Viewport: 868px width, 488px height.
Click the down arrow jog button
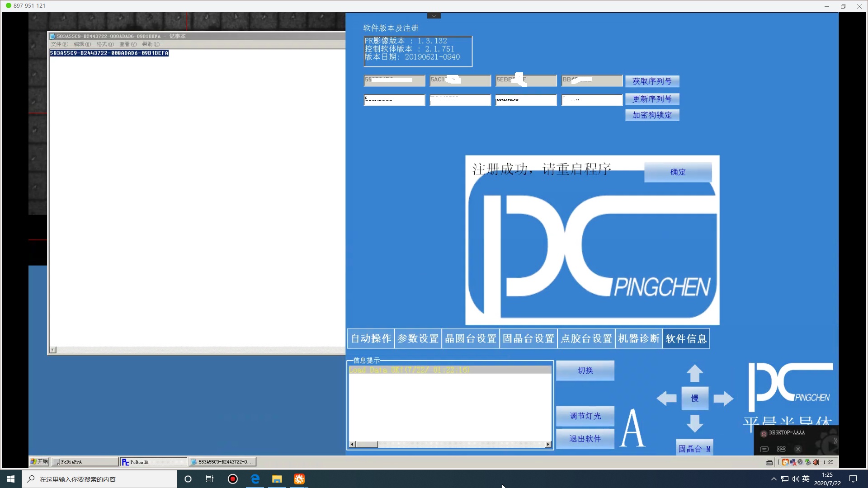tap(695, 424)
